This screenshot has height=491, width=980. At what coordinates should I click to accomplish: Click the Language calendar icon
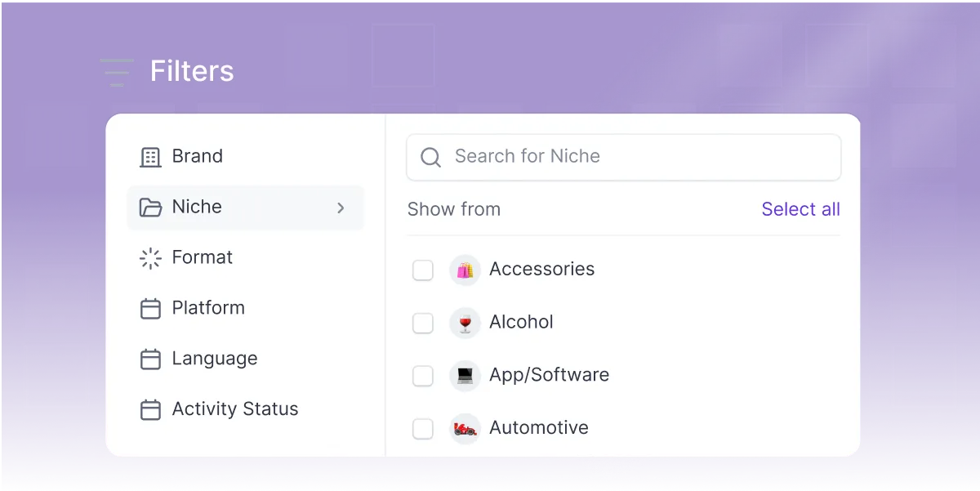[x=151, y=359]
